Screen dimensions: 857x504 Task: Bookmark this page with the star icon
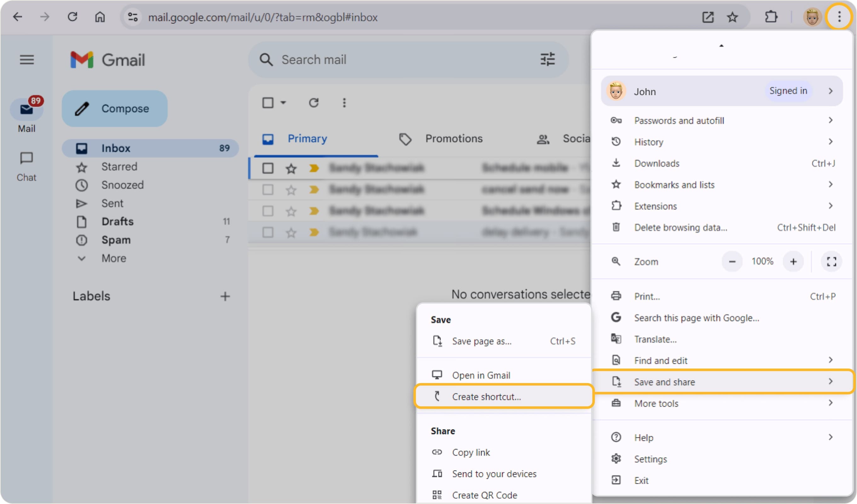pyautogui.click(x=732, y=17)
